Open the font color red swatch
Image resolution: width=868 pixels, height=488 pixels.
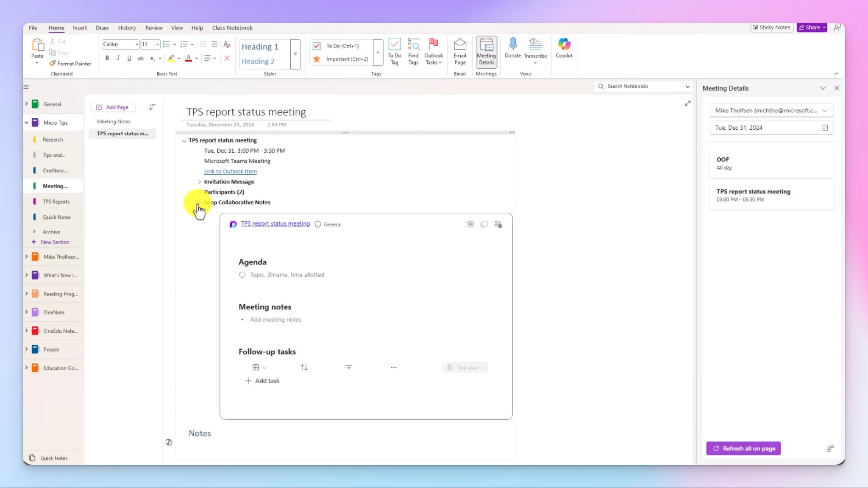point(189,58)
